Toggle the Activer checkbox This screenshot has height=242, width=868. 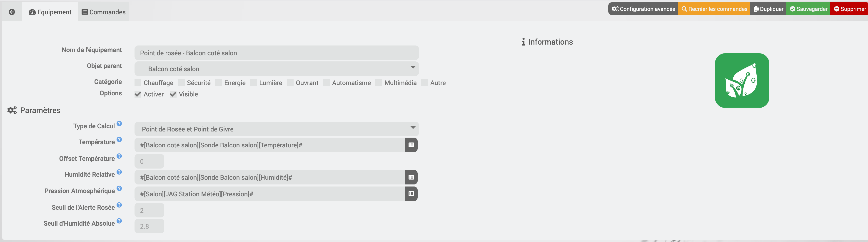click(x=138, y=94)
